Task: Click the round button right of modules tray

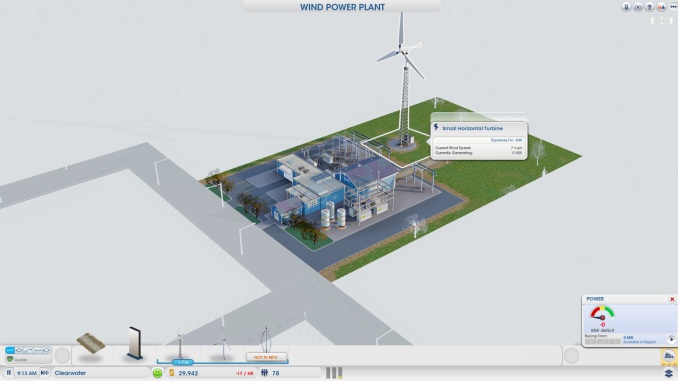Action: (x=571, y=355)
